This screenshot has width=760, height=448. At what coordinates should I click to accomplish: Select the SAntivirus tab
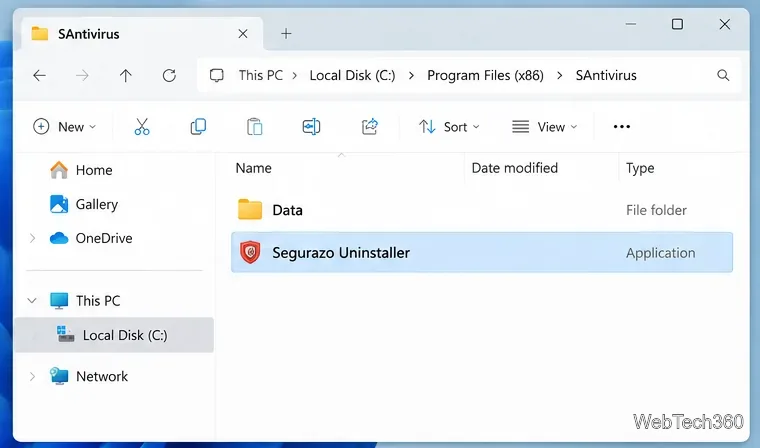[x=142, y=33]
